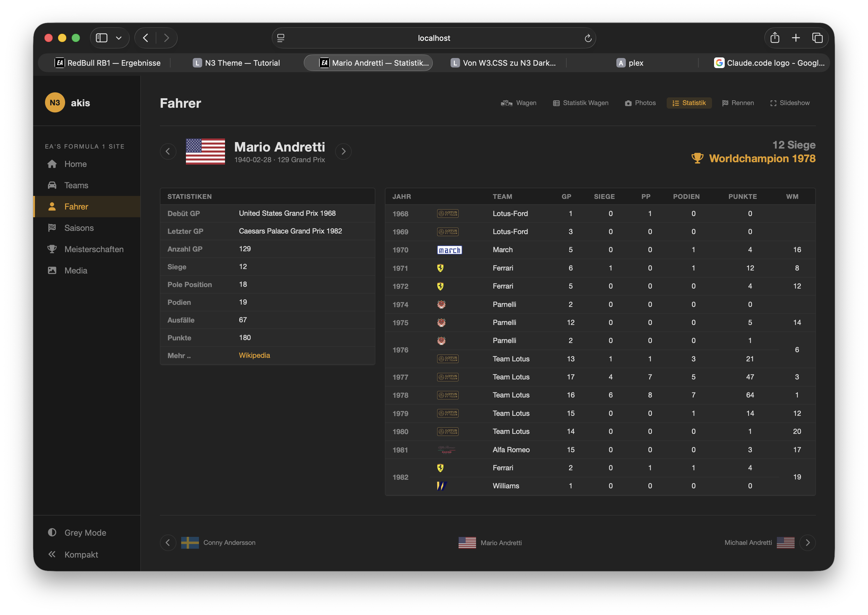Open the Teams car icon
Screen dimensions: 868x615
pos(52,185)
